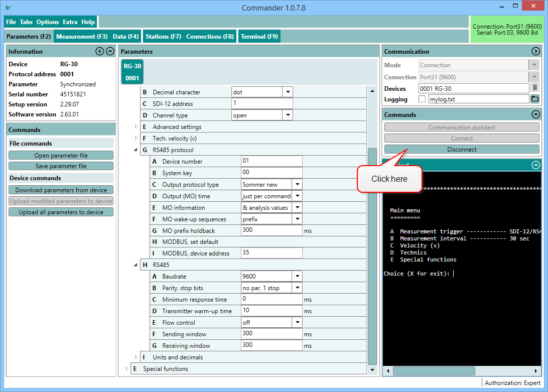Screen dimensions: 548x392
Task: Click parameters vertical scrollbar thumb
Action: point(372,256)
